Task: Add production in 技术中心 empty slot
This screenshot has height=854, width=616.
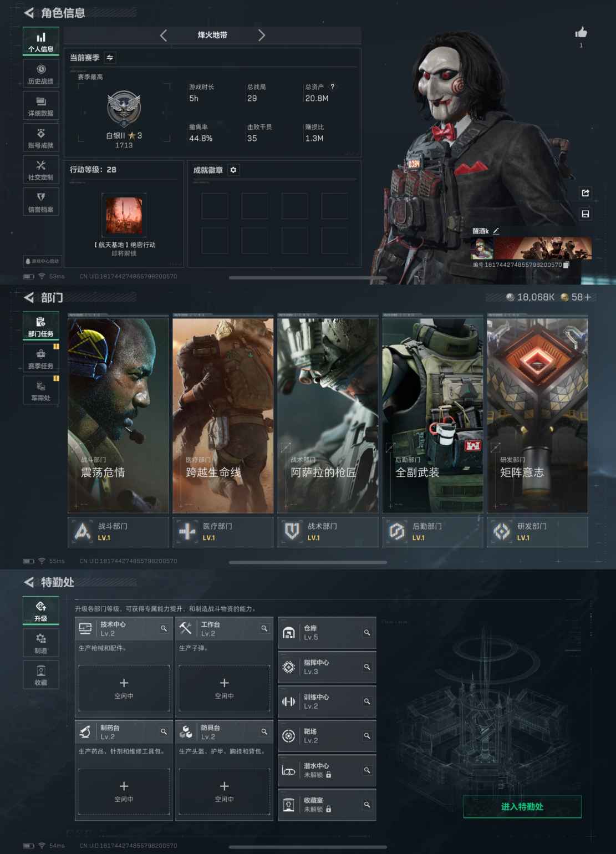Action: pyautogui.click(x=124, y=688)
